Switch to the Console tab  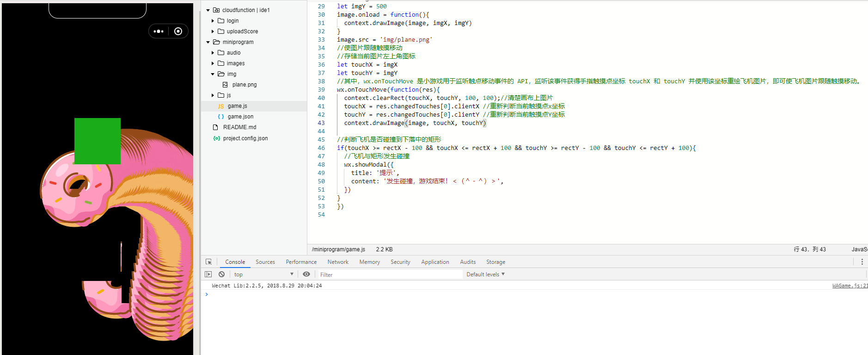pyautogui.click(x=235, y=262)
